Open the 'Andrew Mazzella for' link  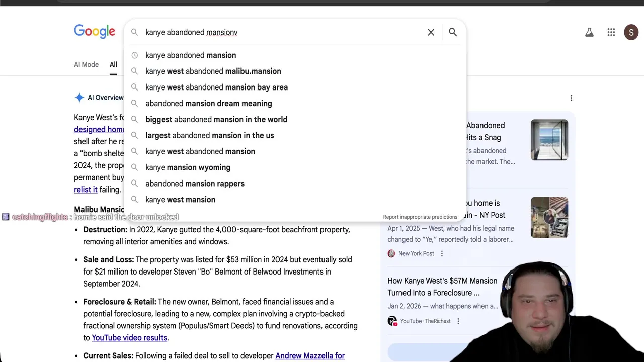point(310,356)
